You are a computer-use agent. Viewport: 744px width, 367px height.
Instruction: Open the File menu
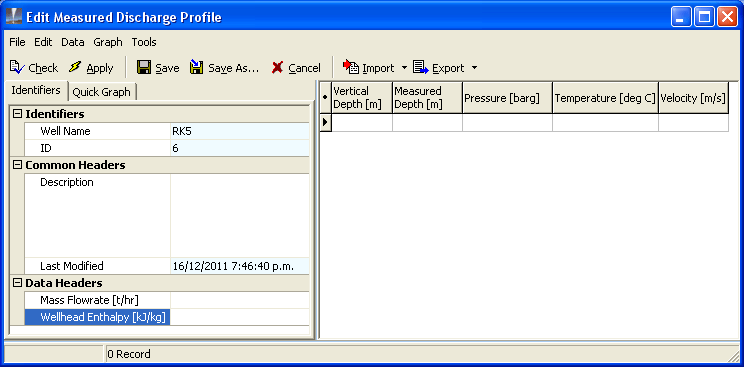click(x=17, y=42)
